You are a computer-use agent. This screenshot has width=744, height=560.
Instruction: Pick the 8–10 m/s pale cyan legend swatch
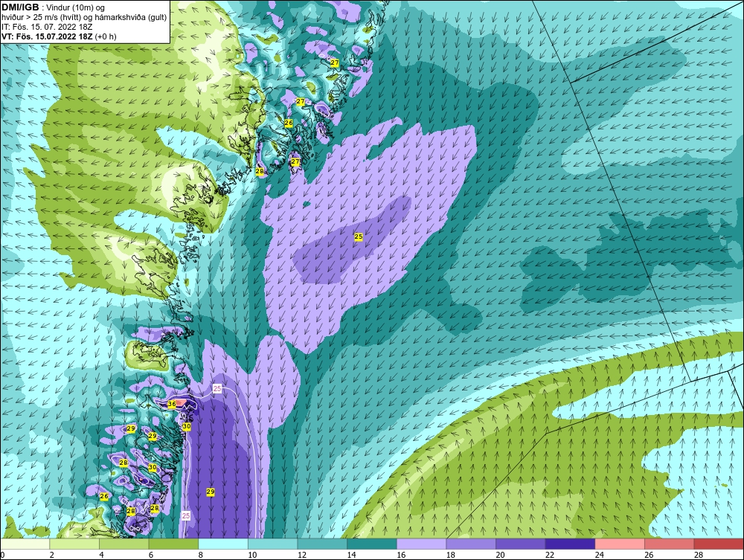223,544
